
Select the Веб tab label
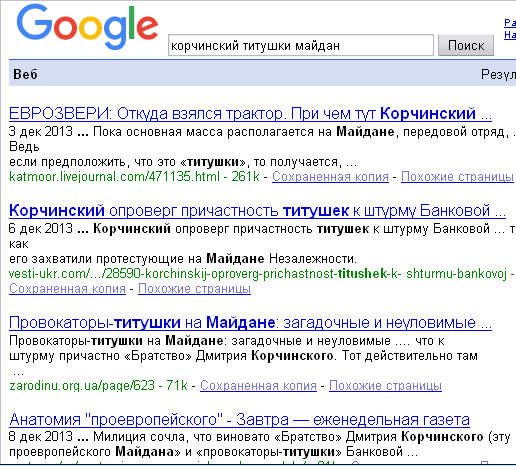coord(25,74)
